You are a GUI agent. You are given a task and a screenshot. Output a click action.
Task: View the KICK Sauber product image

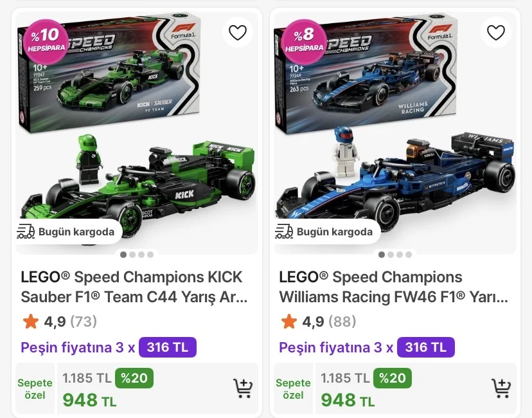click(136, 141)
